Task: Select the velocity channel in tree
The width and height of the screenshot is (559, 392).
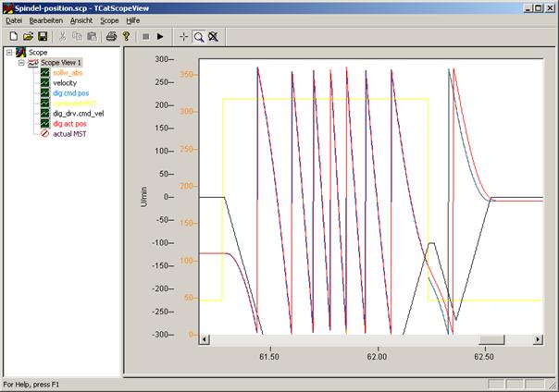Action: (x=65, y=83)
